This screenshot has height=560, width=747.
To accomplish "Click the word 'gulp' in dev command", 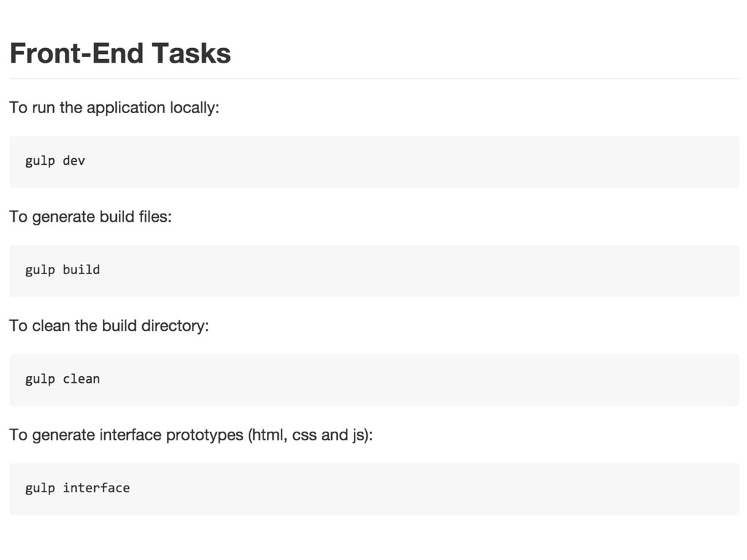I will [40, 162].
